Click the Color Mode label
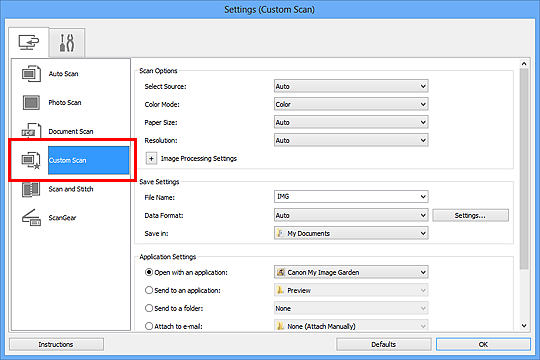The width and height of the screenshot is (540, 360). [162, 104]
